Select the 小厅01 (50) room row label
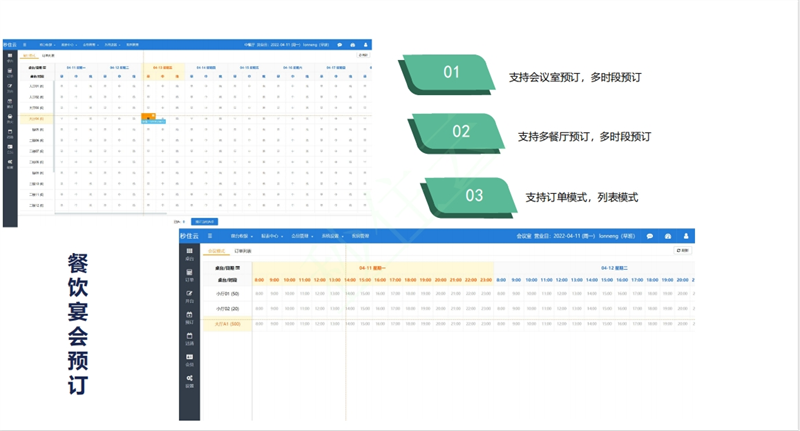The width and height of the screenshot is (800, 431). point(228,294)
